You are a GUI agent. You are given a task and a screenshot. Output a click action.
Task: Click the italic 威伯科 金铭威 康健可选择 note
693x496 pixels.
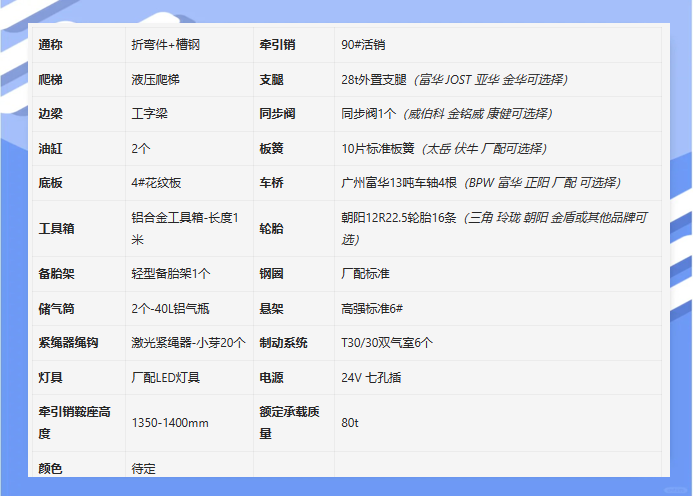point(477,114)
